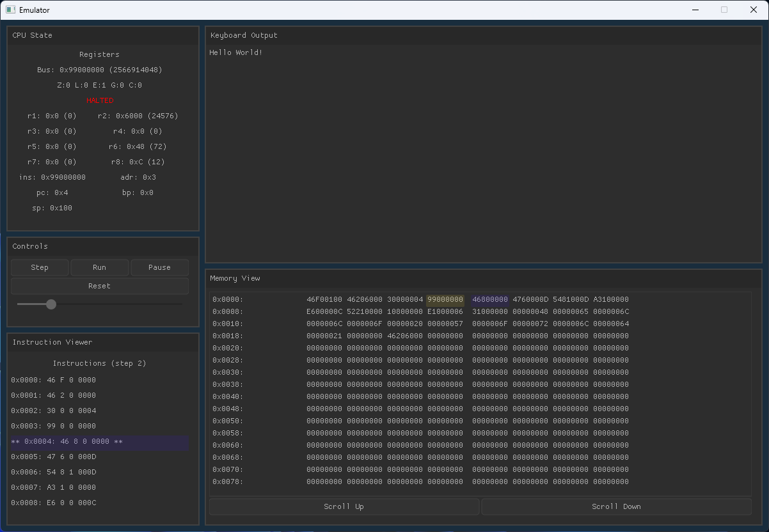Close the Emulator window
769x532 pixels.
click(754, 10)
